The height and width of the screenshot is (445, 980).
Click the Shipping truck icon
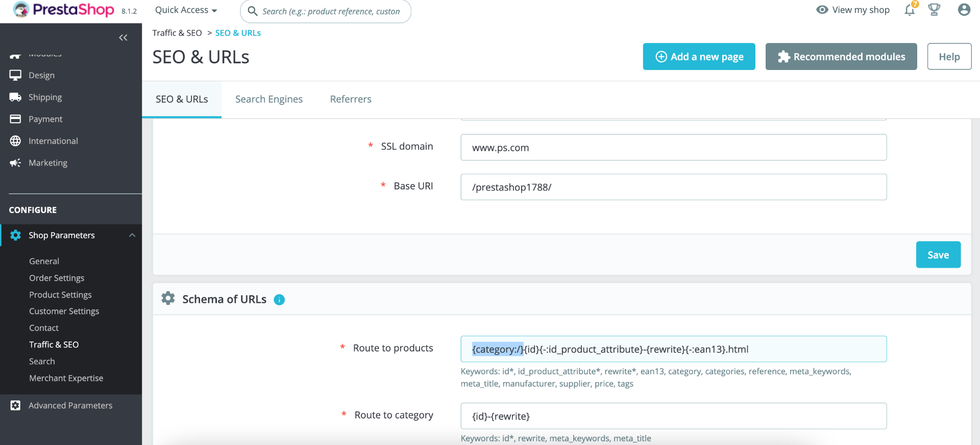15,97
